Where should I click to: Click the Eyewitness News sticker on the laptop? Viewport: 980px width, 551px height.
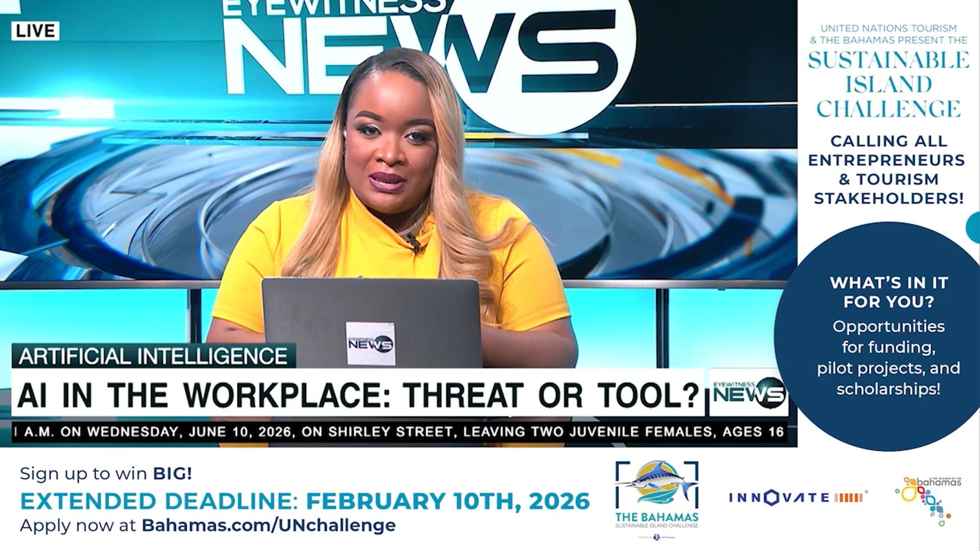click(371, 343)
